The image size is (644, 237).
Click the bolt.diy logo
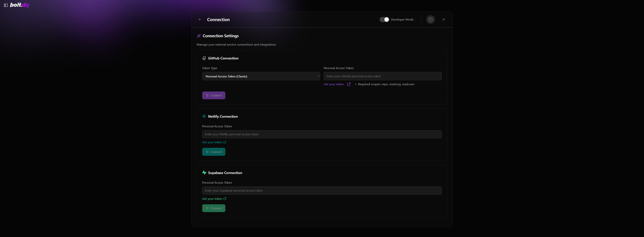[x=20, y=5]
